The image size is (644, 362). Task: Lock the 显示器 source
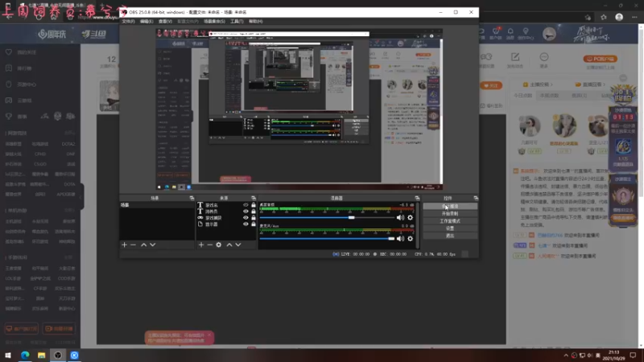point(254,224)
